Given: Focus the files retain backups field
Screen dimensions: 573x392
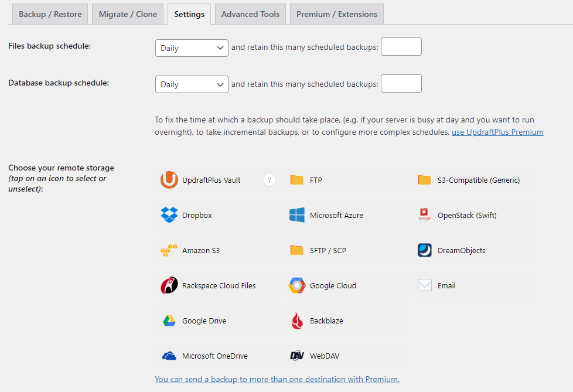Looking at the screenshot, I should click(x=401, y=47).
